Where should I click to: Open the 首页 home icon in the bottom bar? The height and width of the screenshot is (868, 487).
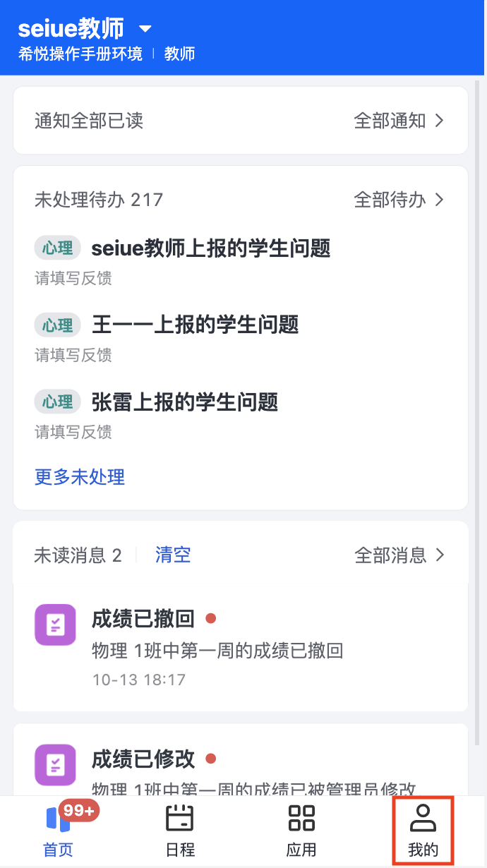click(x=59, y=831)
